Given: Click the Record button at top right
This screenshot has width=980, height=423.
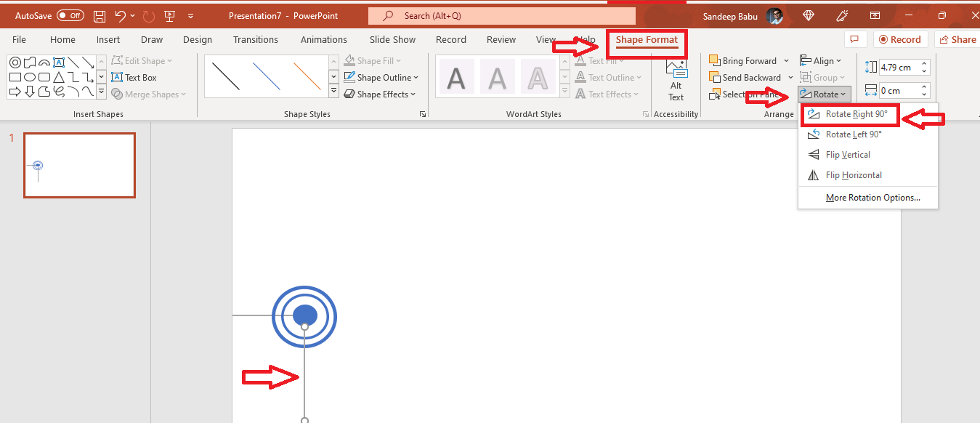Looking at the screenshot, I should point(900,40).
